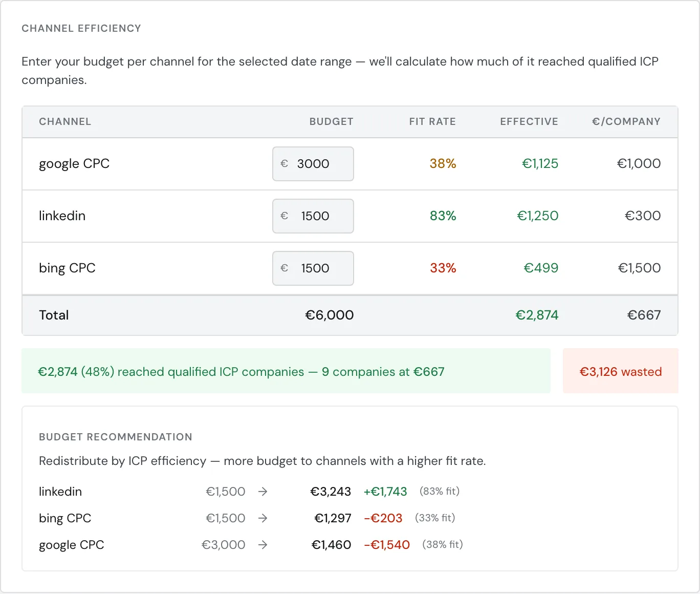Click the €300 per company value
The image size is (700, 594).
pyautogui.click(x=643, y=216)
